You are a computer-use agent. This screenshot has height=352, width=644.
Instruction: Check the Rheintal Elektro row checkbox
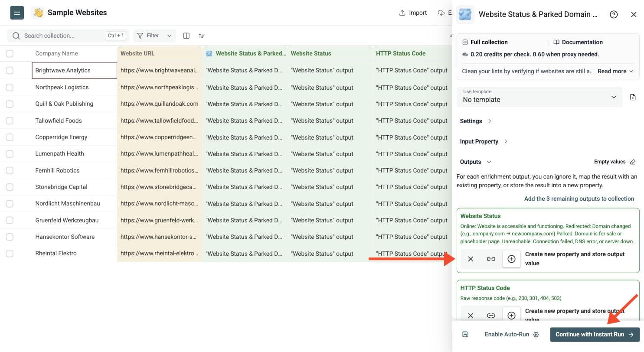click(10, 253)
